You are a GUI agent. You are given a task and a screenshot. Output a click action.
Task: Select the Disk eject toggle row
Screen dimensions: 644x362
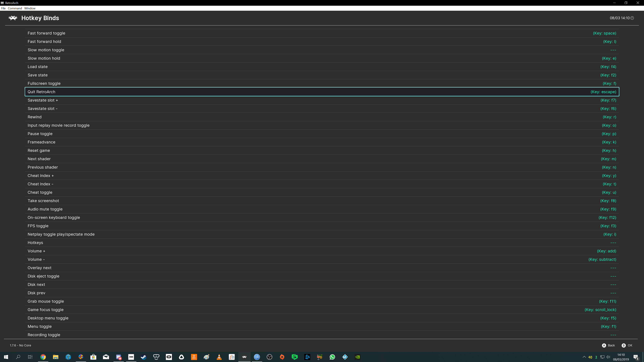coord(322,276)
